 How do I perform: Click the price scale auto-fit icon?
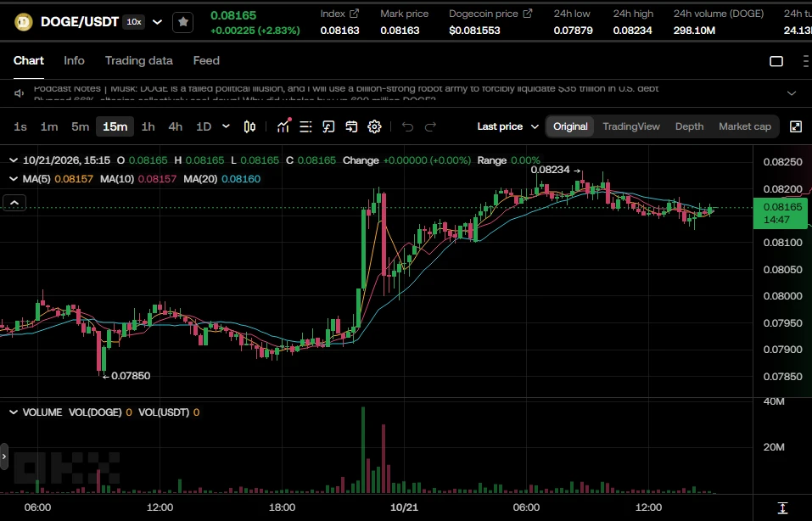click(782, 507)
